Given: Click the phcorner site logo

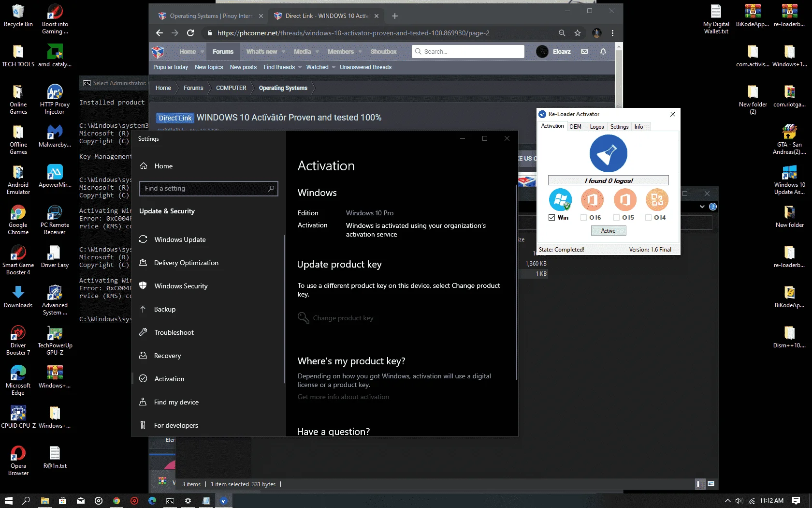Looking at the screenshot, I should click(x=158, y=52).
